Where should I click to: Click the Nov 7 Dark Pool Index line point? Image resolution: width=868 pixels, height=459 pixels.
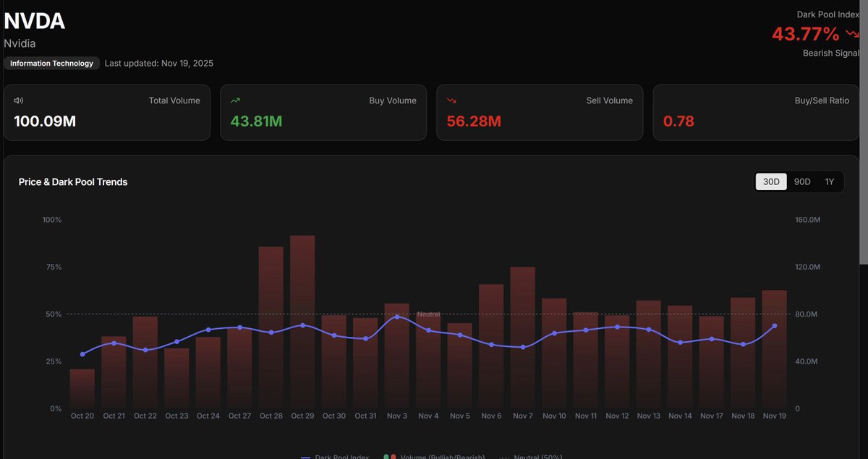tap(523, 347)
